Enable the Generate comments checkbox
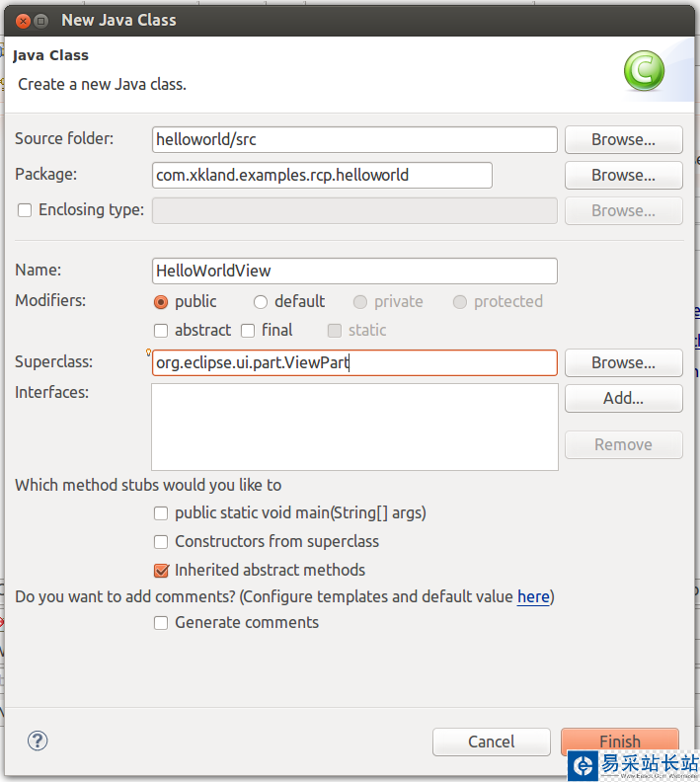The height and width of the screenshot is (782, 700). (x=161, y=623)
